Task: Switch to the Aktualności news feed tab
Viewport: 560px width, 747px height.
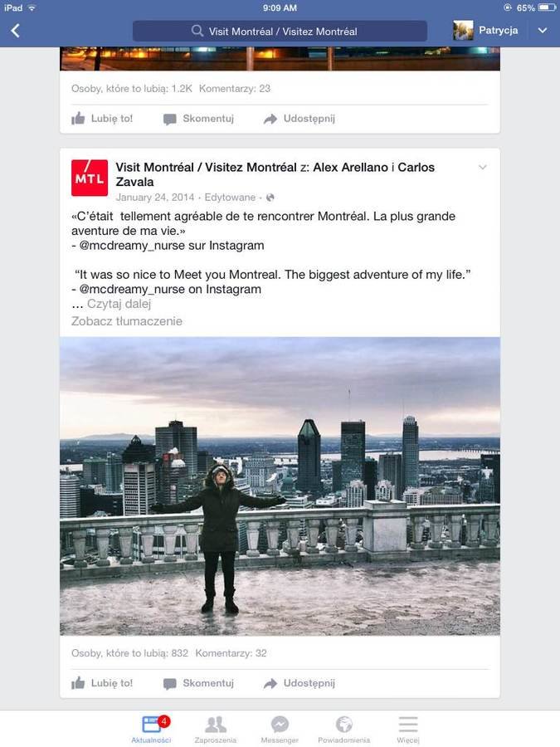Action: pyautogui.click(x=152, y=729)
